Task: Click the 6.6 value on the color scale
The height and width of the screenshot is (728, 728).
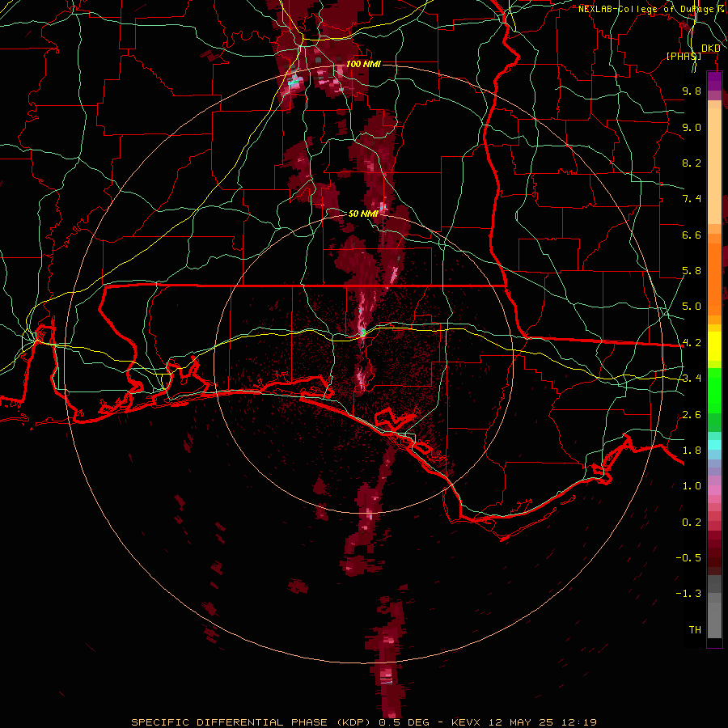Action: (692, 235)
